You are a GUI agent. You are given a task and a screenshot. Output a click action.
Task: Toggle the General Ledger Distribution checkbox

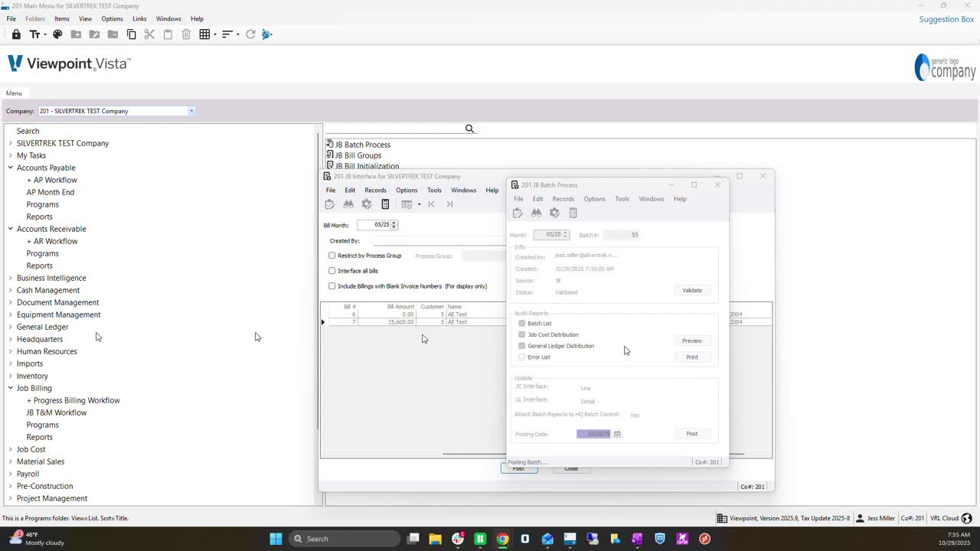[x=522, y=346]
